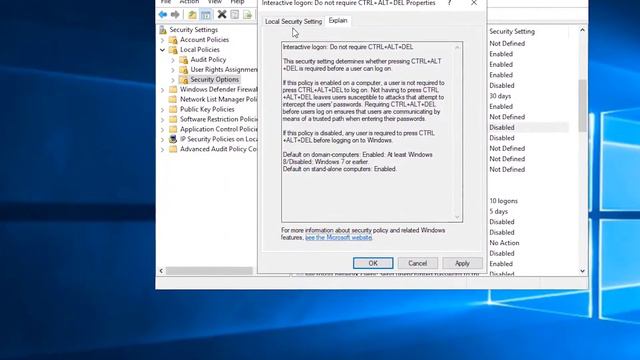Click the 'No Action' setting value

pos(504,243)
